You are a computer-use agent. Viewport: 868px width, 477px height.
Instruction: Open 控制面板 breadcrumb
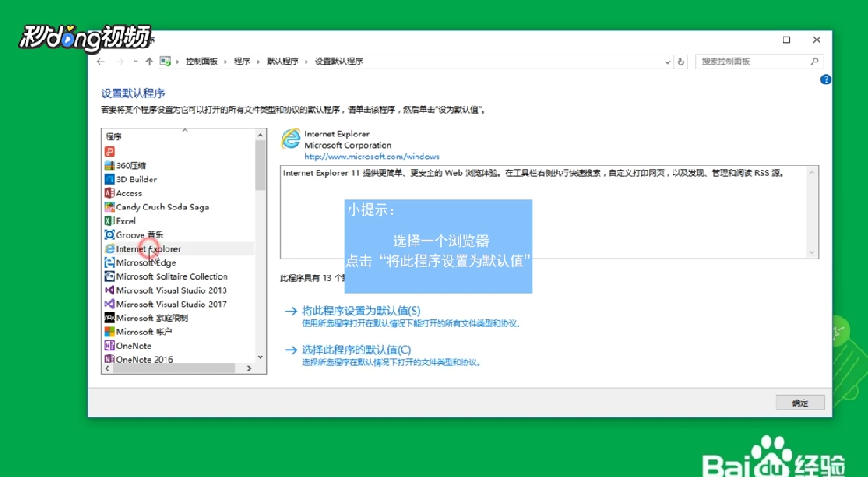[202, 62]
